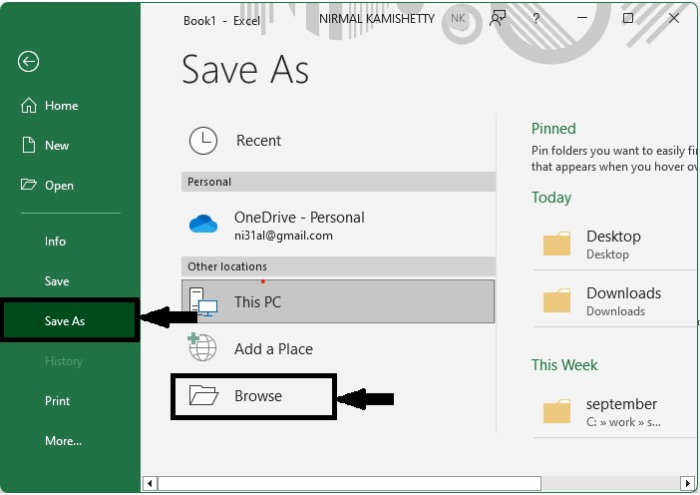Click the horizontal scrollbar right arrow
Screen dimensions: 700x495
(x=687, y=483)
